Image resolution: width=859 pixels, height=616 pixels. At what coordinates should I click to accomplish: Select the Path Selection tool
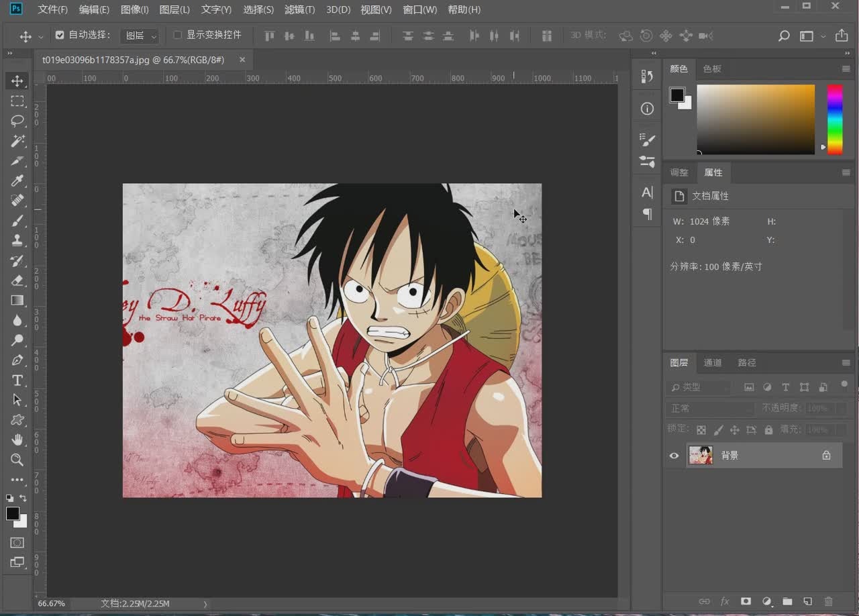coord(17,400)
